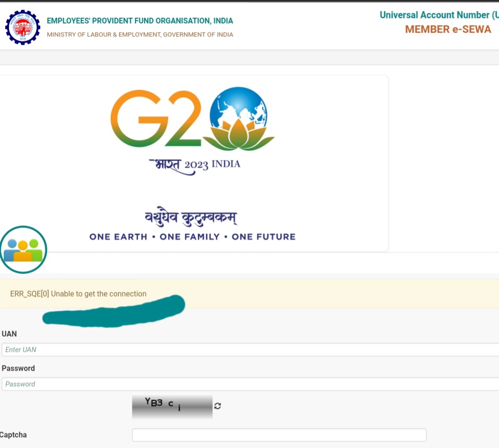Click the 'Password' field label
Screen dimensions: 499x448
[18, 368]
